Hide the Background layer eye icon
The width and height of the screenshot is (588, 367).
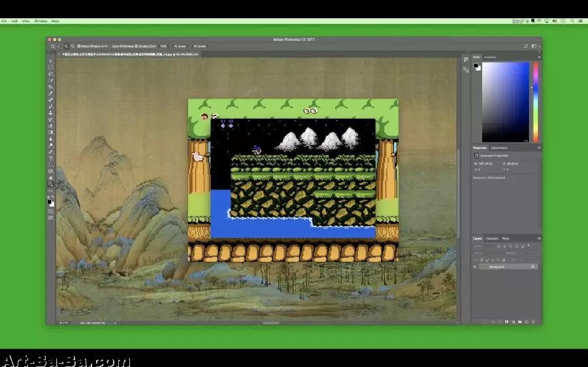(475, 266)
